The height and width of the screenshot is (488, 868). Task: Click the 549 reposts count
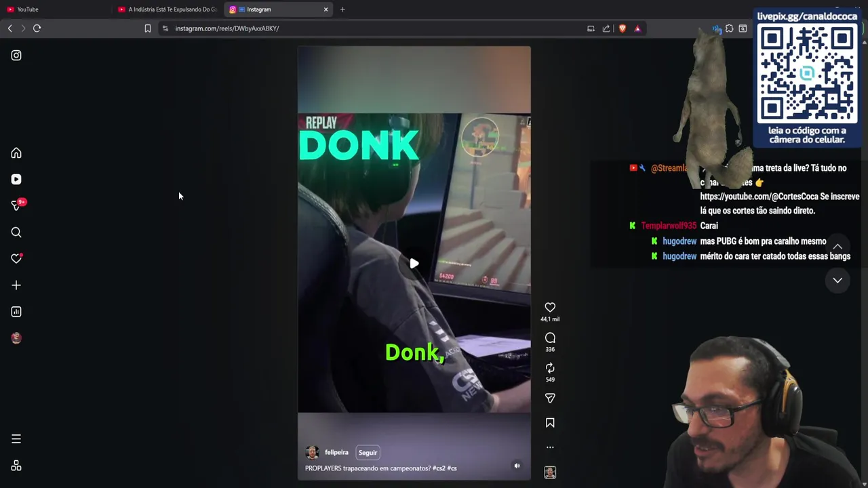(550, 380)
